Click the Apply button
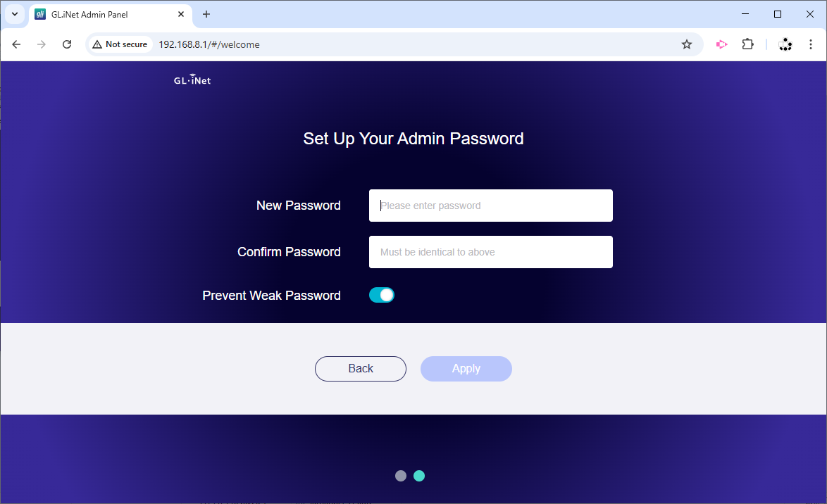Image resolution: width=827 pixels, height=504 pixels. 466,369
